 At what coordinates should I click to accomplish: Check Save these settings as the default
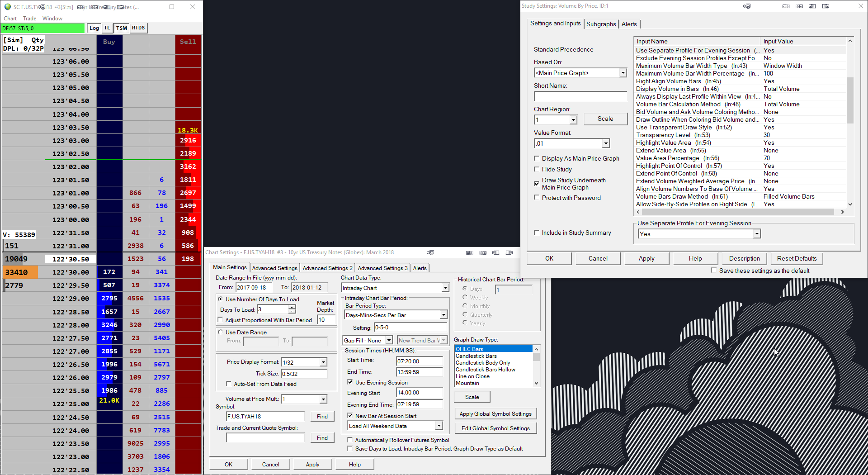point(714,271)
